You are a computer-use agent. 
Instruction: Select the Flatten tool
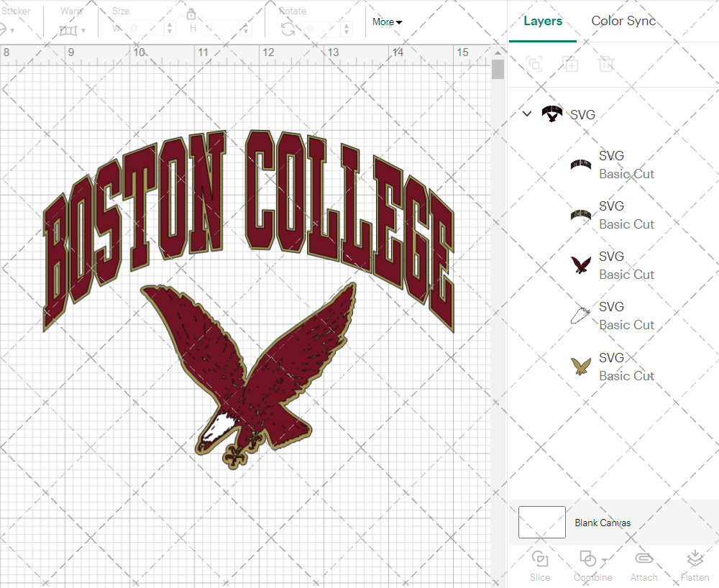point(695,565)
